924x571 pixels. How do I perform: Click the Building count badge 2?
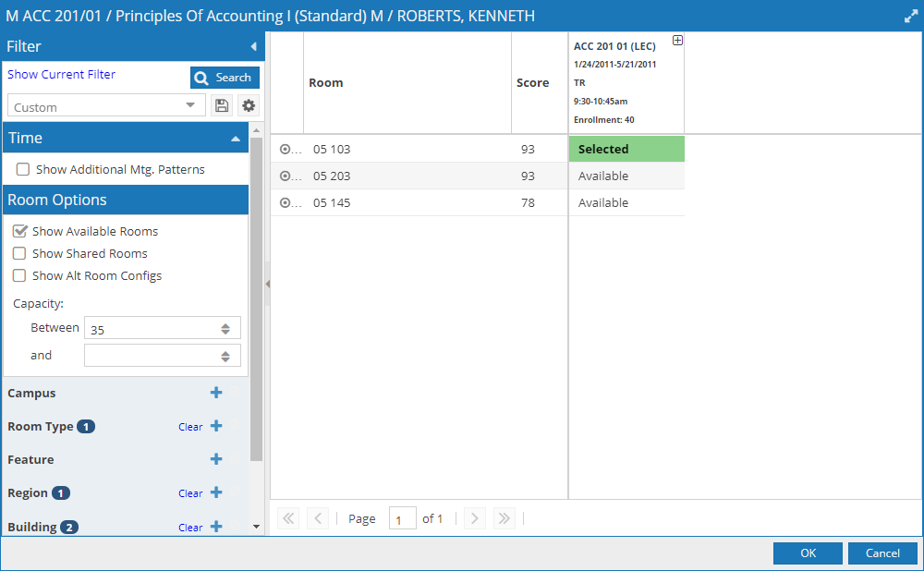coord(69,528)
